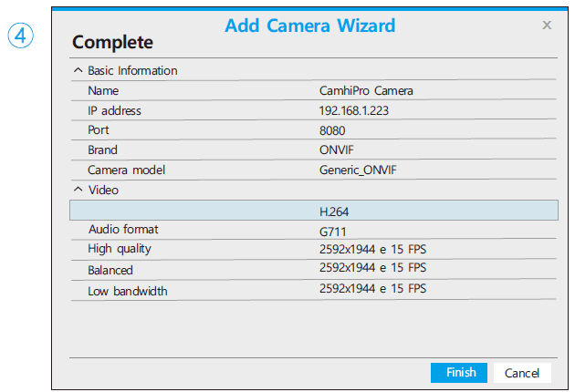
Task: Collapse the Basic Information section
Action: pyautogui.click(x=78, y=70)
